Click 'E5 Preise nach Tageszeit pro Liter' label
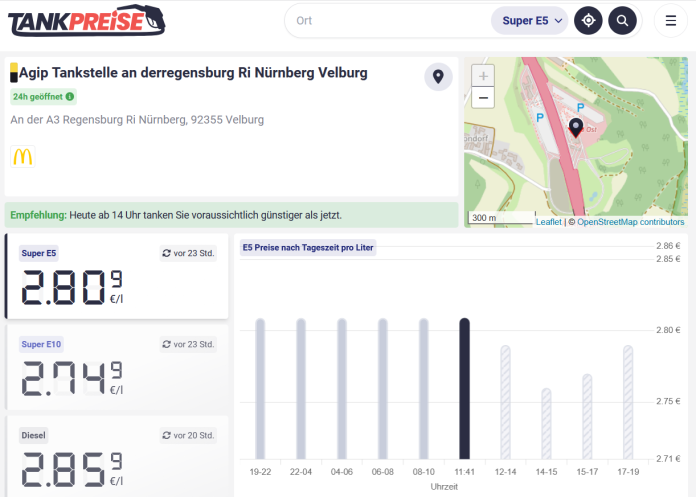This screenshot has width=696, height=497. (308, 248)
